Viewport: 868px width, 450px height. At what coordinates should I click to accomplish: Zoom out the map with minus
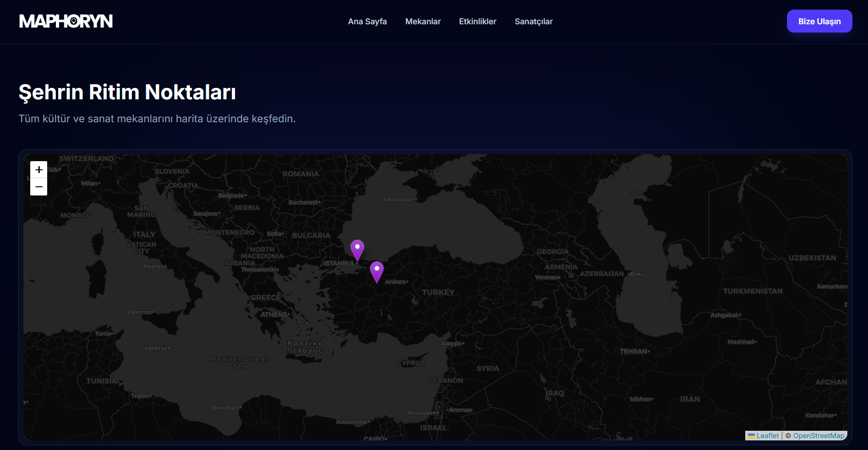39,187
